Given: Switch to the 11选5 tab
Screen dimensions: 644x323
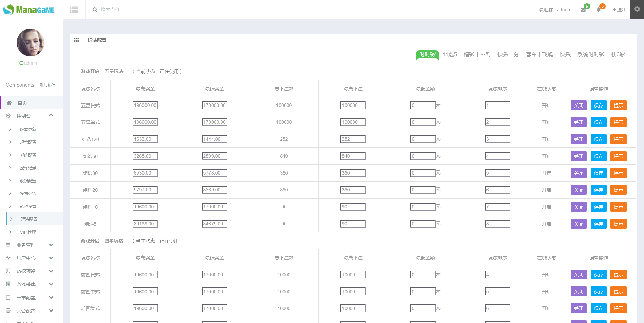Looking at the screenshot, I should [449, 55].
